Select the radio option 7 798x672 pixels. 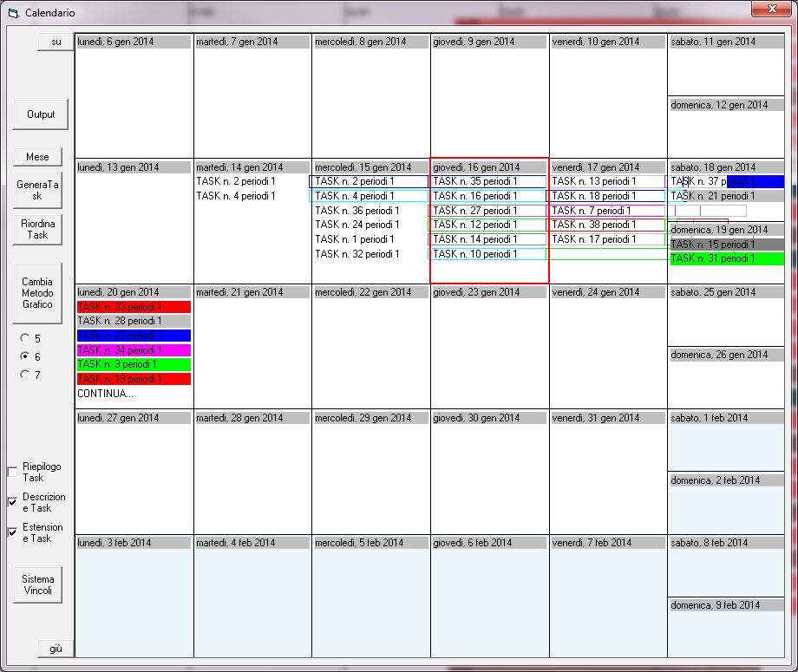[x=24, y=375]
